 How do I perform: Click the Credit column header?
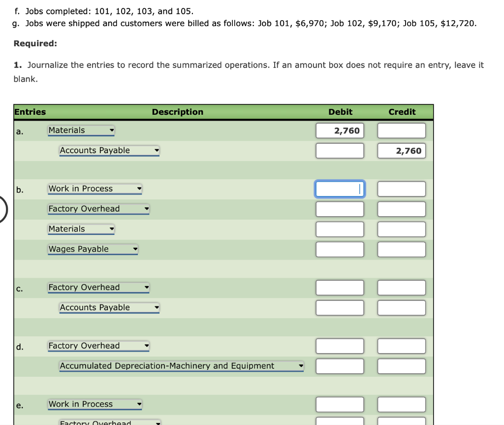tap(402, 112)
